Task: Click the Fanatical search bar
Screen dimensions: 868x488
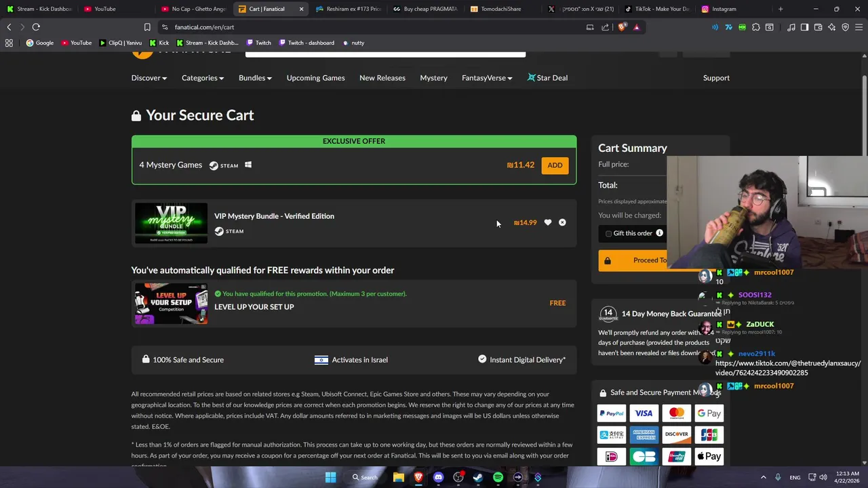Action: click(385, 54)
